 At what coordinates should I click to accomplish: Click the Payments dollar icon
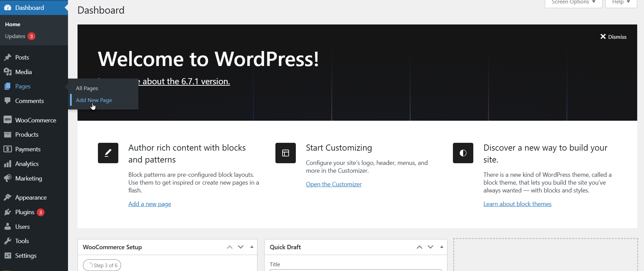click(7, 149)
